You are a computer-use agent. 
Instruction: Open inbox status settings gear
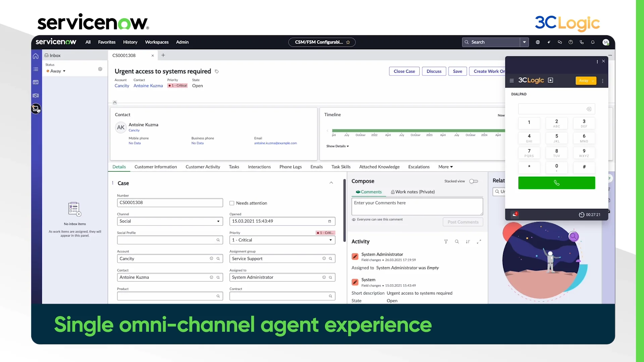(x=100, y=69)
